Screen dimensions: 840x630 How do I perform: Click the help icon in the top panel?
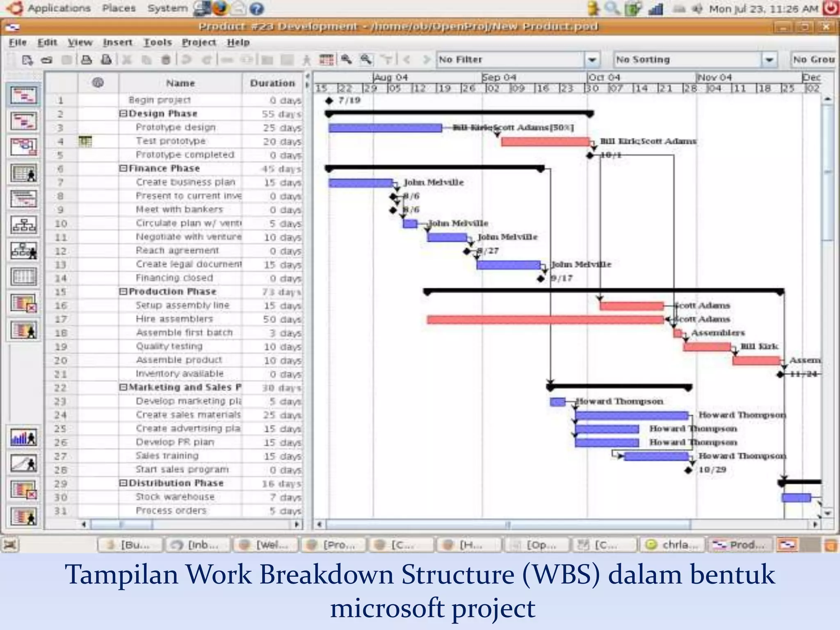(x=257, y=9)
